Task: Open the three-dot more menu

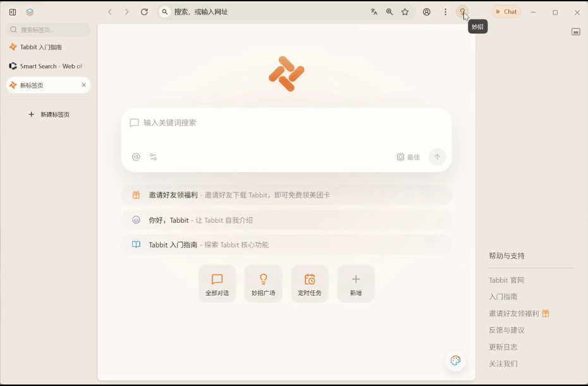Action: (445, 12)
